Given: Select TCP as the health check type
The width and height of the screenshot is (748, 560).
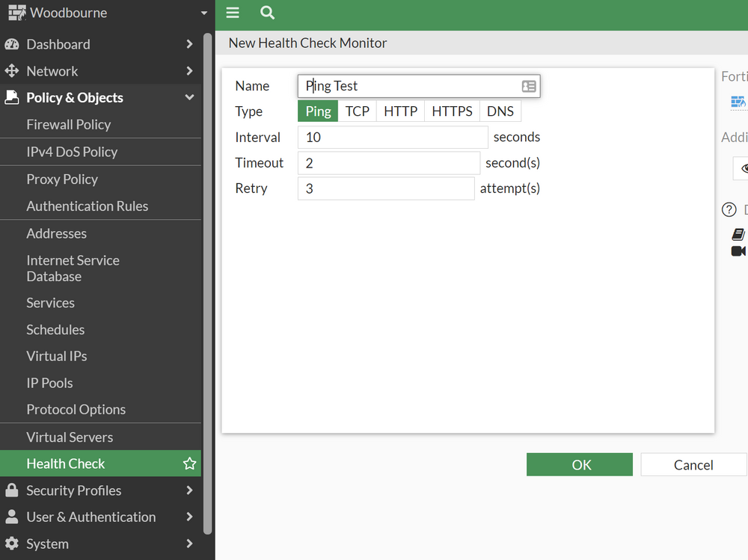Looking at the screenshot, I should (x=357, y=111).
